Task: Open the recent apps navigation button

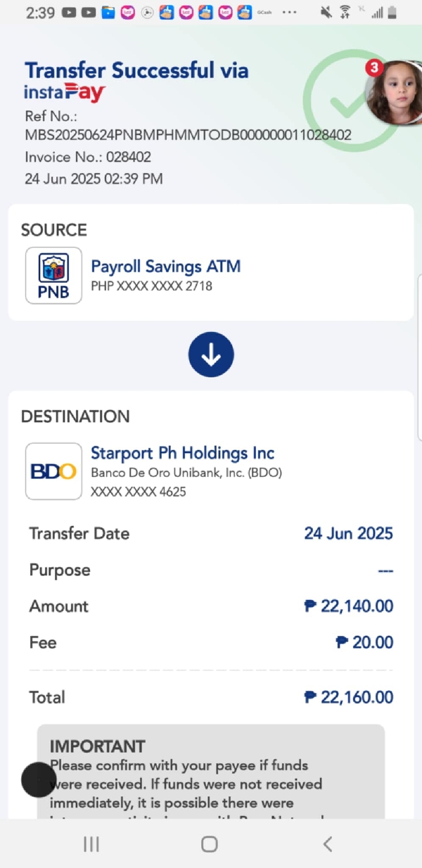Action: click(x=91, y=844)
